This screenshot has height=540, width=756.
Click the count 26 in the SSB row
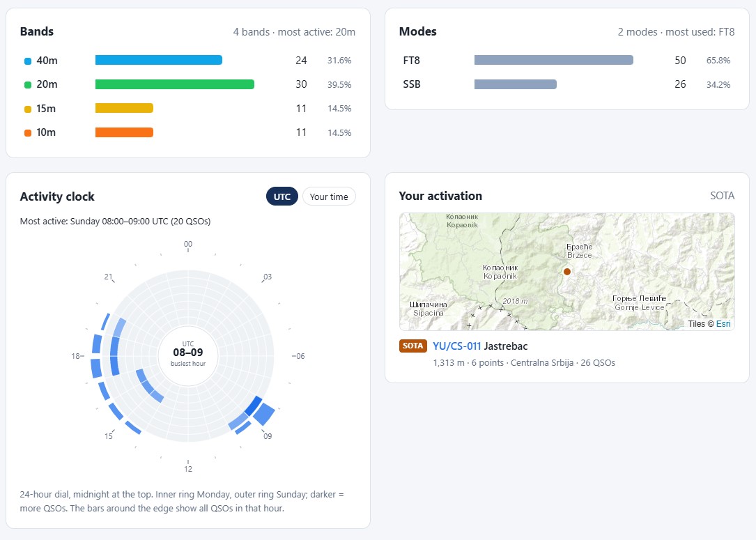coord(680,84)
